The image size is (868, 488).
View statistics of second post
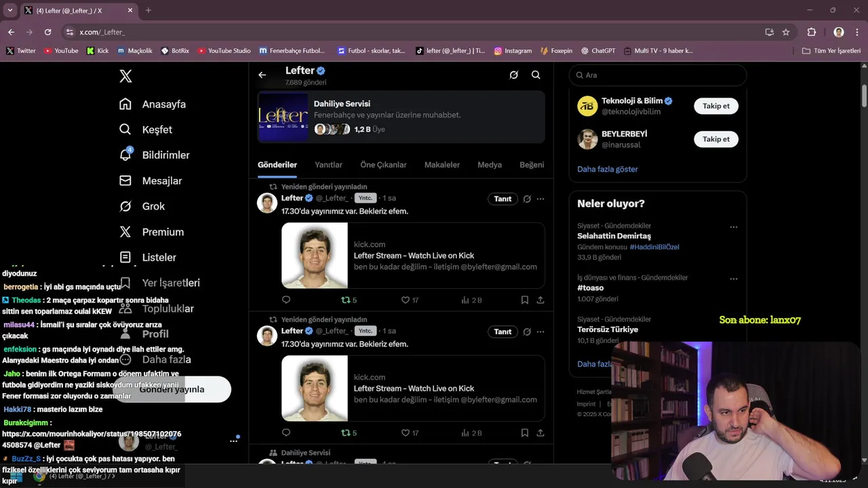pos(471,432)
